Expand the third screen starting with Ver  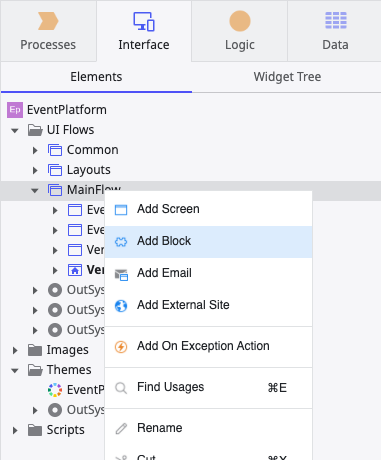55,250
